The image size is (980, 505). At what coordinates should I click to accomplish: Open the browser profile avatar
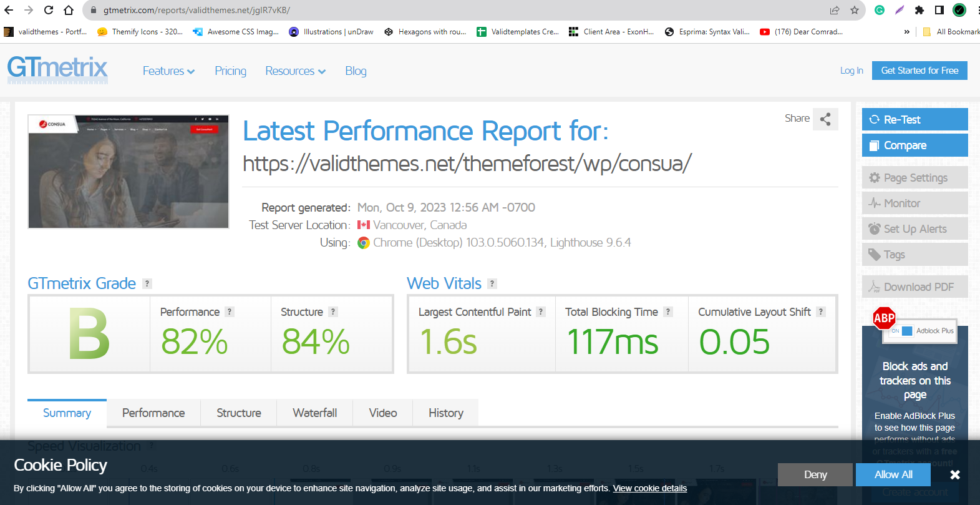pos(959,10)
